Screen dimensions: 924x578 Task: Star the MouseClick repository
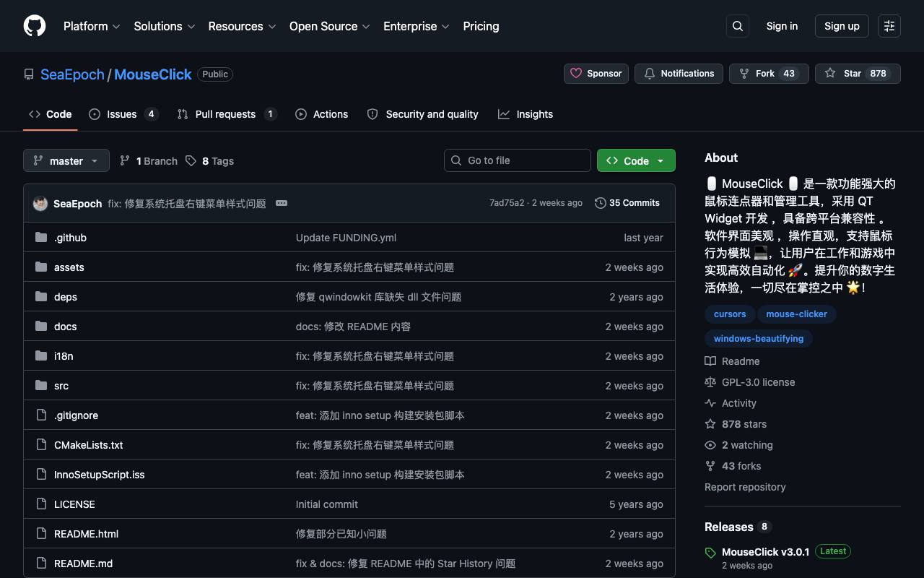(858, 74)
